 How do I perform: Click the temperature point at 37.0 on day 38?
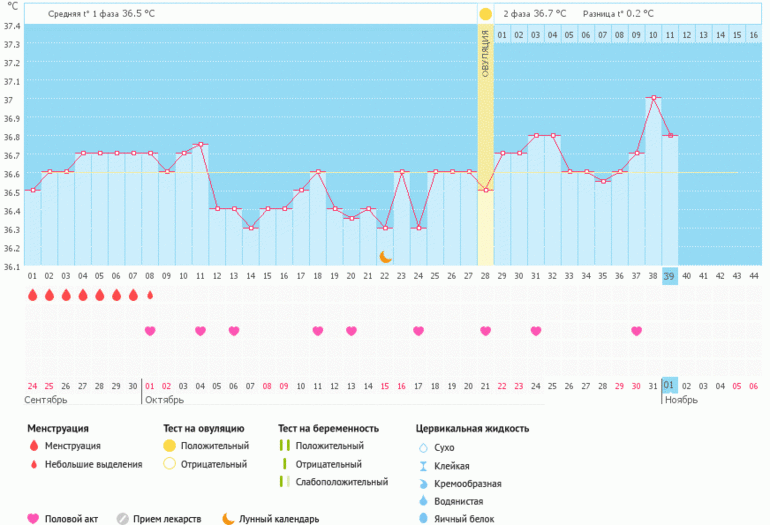coord(653,98)
